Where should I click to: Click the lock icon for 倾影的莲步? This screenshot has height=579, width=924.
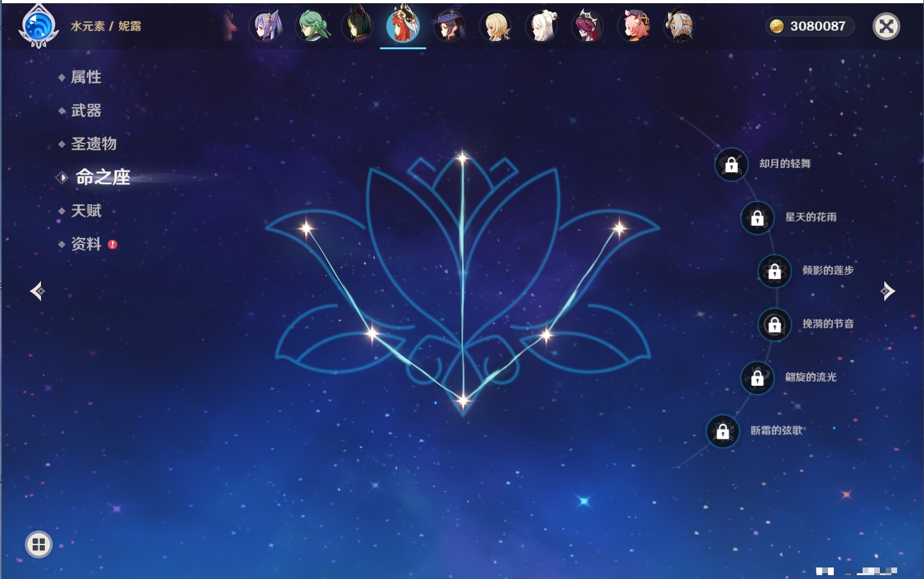pos(774,271)
